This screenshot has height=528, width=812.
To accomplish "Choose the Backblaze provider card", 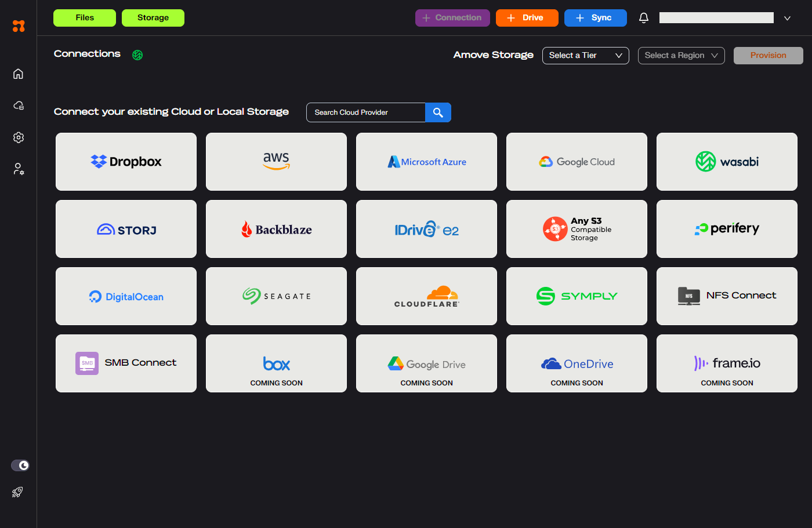I will (276, 229).
